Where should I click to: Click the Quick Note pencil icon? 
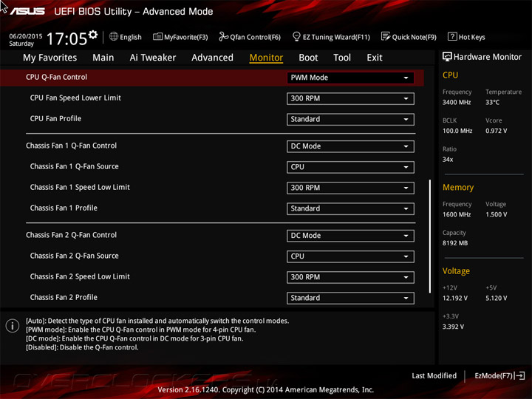click(386, 36)
